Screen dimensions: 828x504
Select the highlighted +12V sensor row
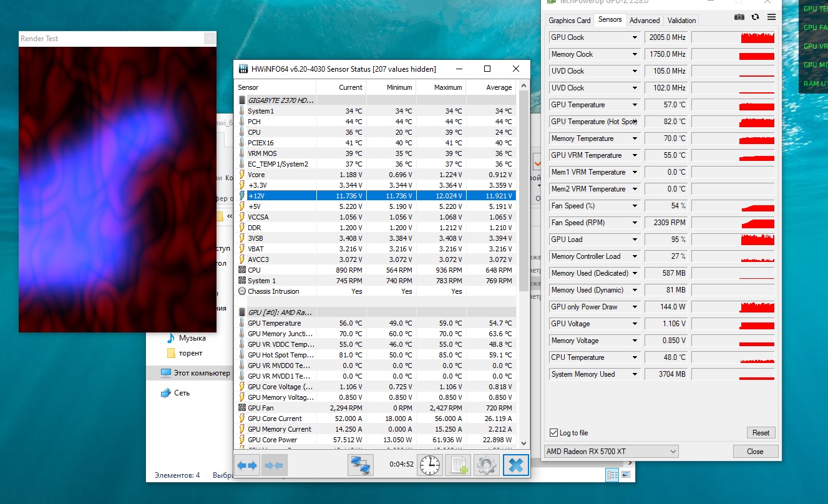376,196
